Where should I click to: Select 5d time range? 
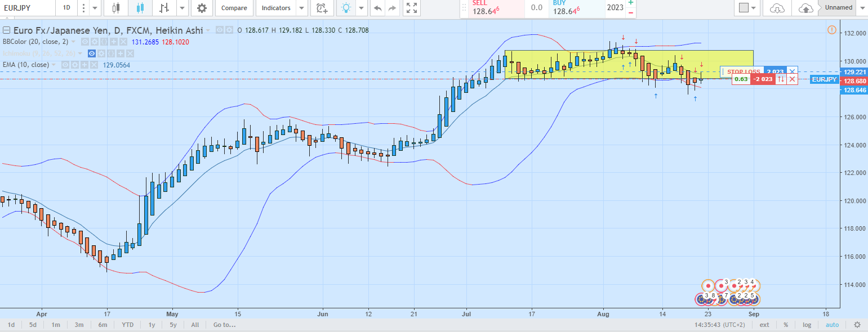point(33,325)
